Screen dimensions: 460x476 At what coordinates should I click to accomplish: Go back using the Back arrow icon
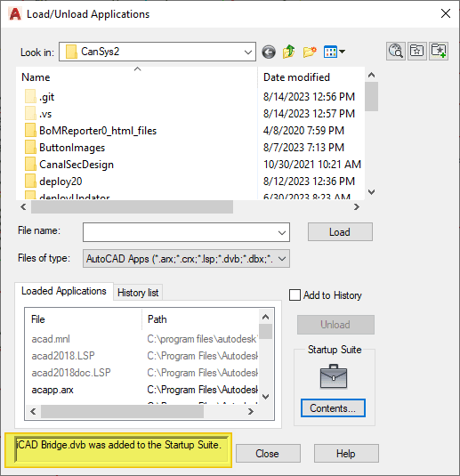[x=269, y=52]
